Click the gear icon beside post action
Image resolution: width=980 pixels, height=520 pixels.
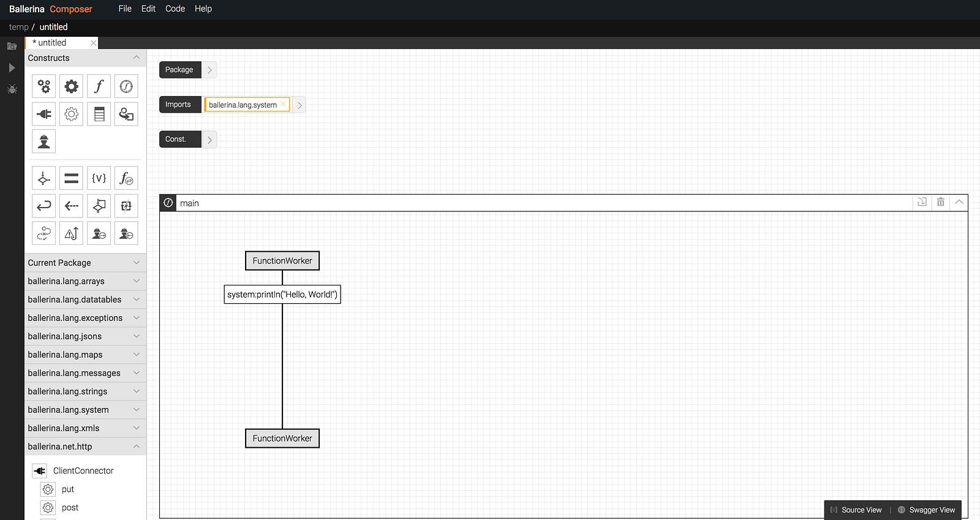click(48, 508)
